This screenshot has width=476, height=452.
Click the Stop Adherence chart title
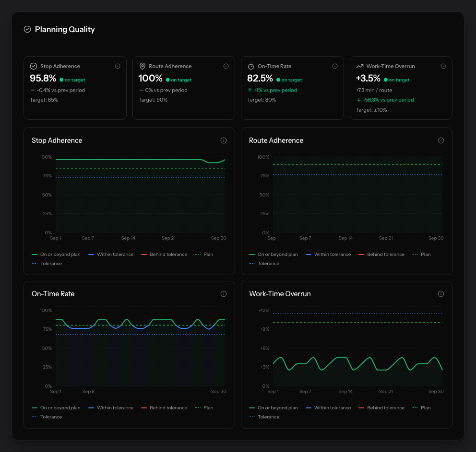point(57,140)
